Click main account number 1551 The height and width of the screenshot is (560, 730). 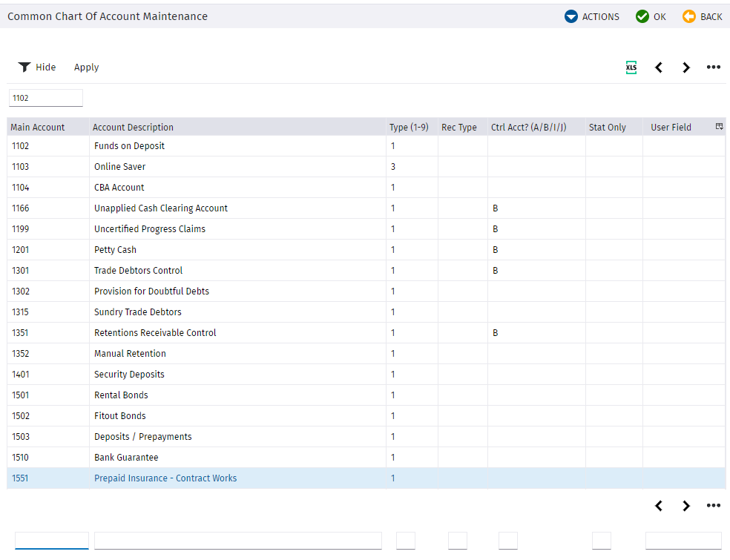[20, 478]
